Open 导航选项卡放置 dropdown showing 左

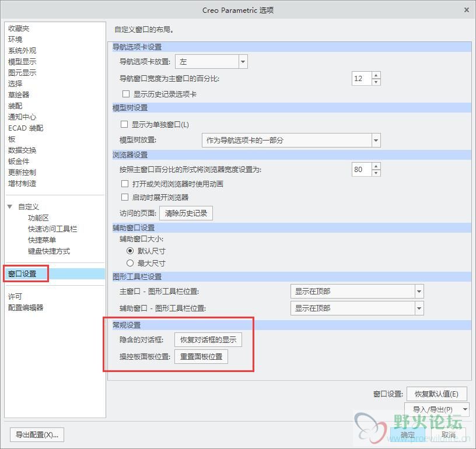(212, 62)
